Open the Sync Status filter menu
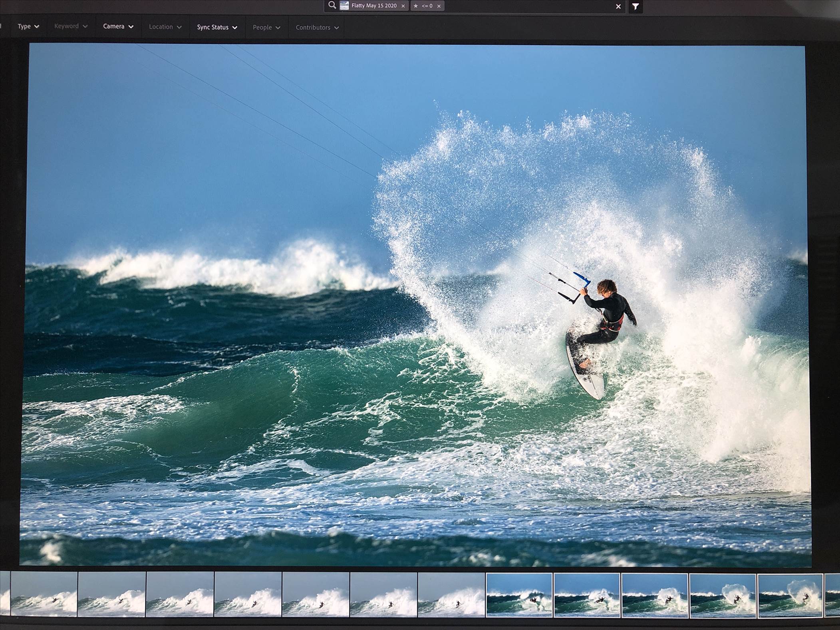Image resolution: width=840 pixels, height=630 pixels. click(217, 27)
